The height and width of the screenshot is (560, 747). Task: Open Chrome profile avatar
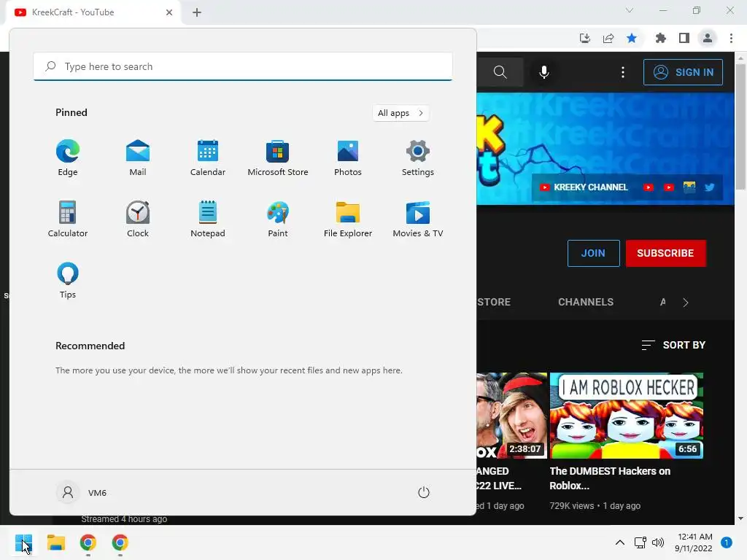pos(707,38)
